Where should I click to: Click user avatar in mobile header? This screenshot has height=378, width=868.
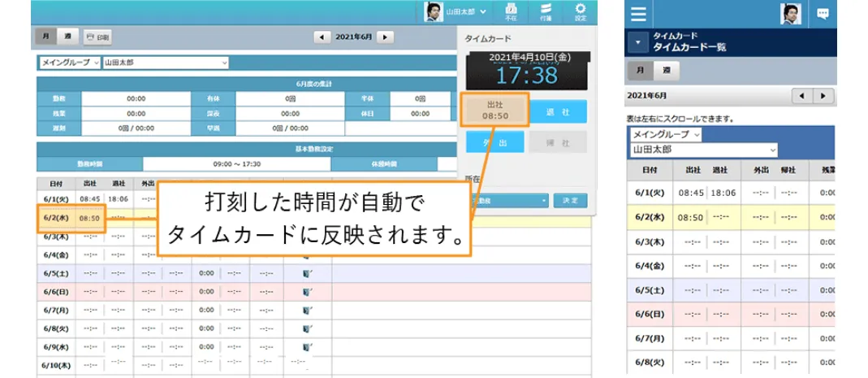(791, 14)
